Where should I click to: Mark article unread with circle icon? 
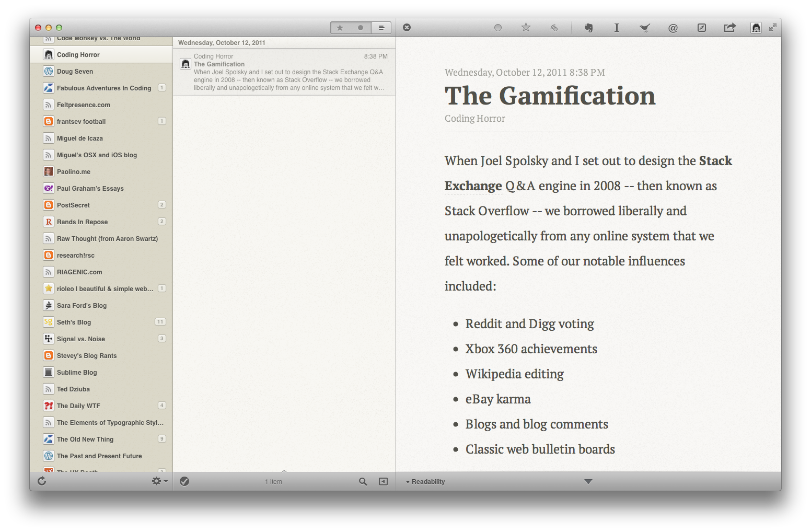click(498, 28)
